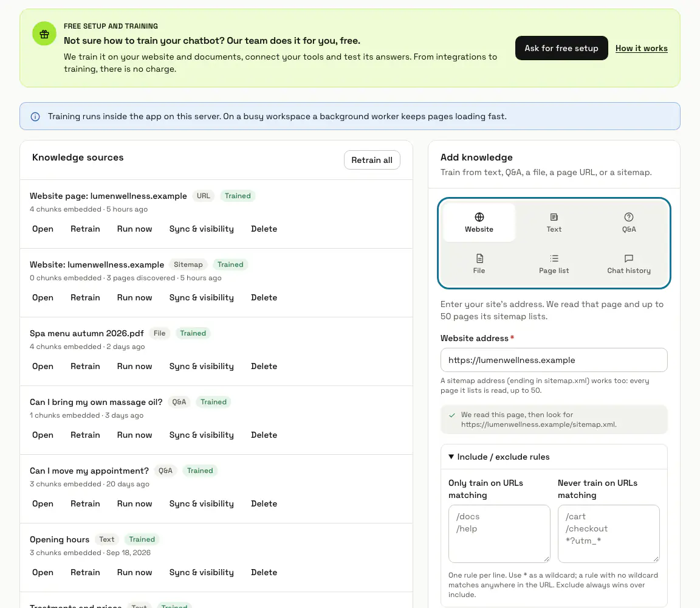
Task: Retrain the Sitemap lumenwellness.example source
Action: click(x=85, y=297)
